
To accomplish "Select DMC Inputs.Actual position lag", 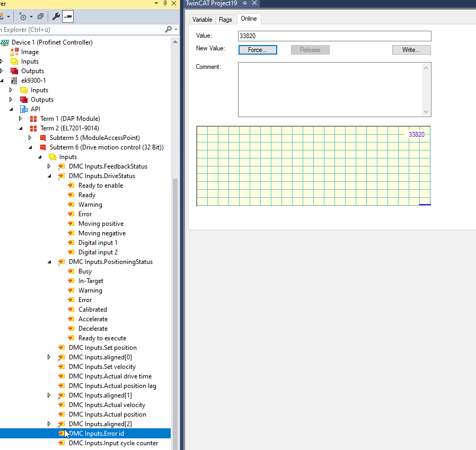I will pos(112,386).
